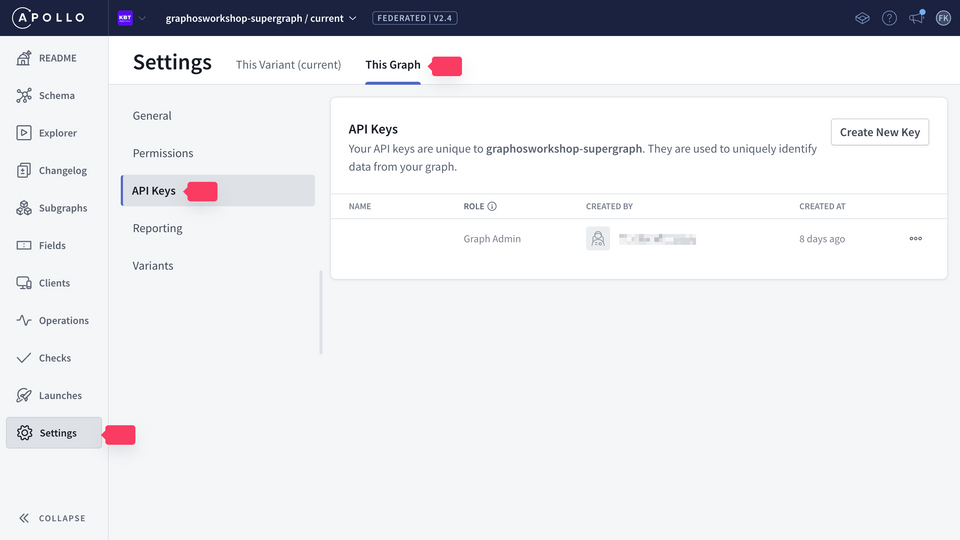The image size is (960, 540).
Task: Open the FK user avatar menu
Action: [x=943, y=18]
